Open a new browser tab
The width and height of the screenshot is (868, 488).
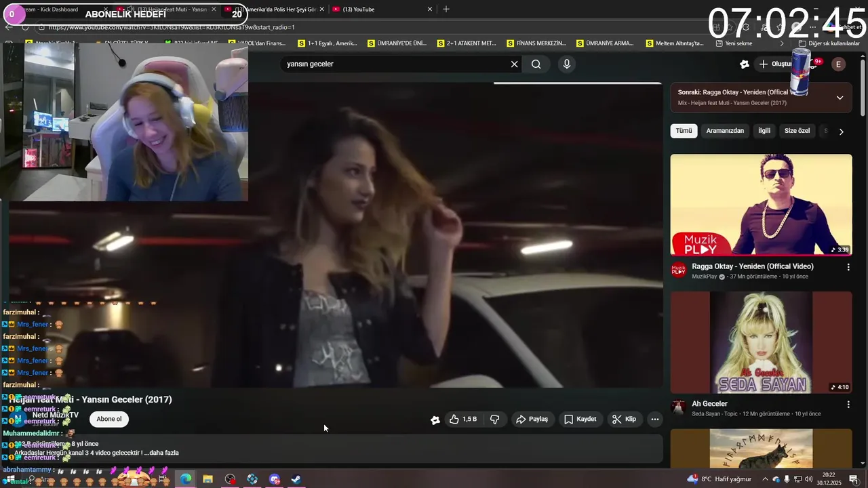point(446,9)
